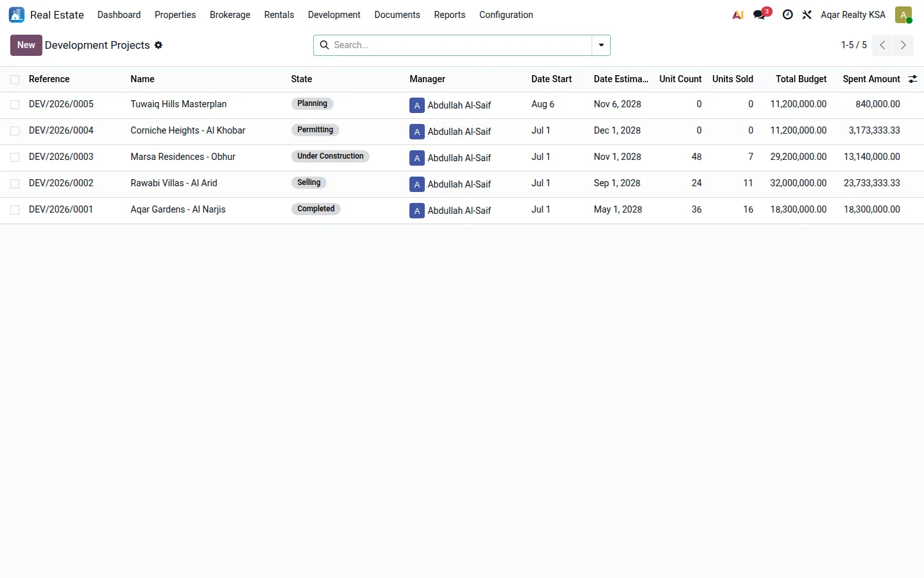Screen dimensions: 924x578
Task: Click the Under Construction state badge
Action: click(330, 156)
